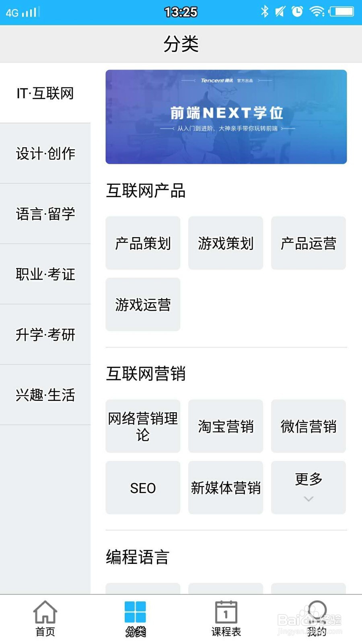Tap the 产品策划 button
The width and height of the screenshot is (362, 644).
(143, 243)
